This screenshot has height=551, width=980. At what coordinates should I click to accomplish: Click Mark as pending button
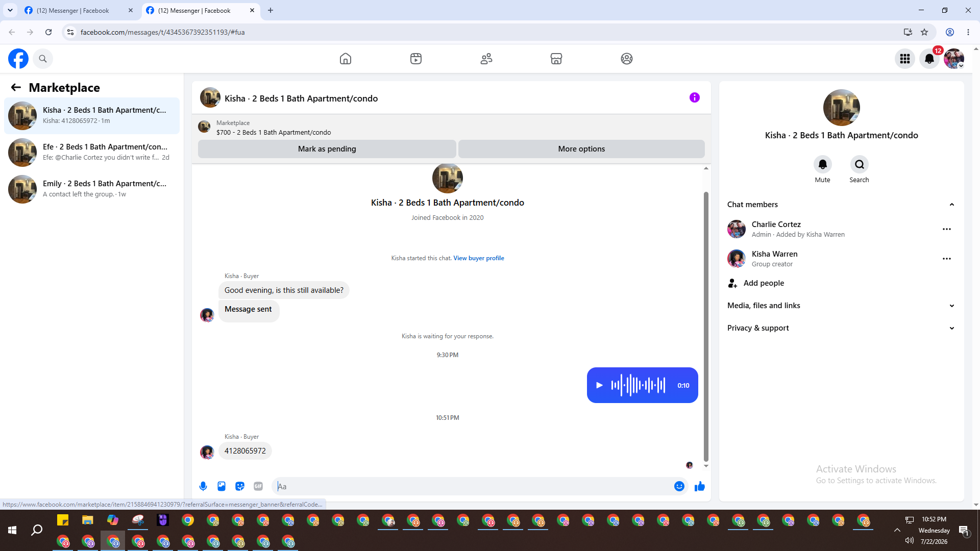(327, 149)
